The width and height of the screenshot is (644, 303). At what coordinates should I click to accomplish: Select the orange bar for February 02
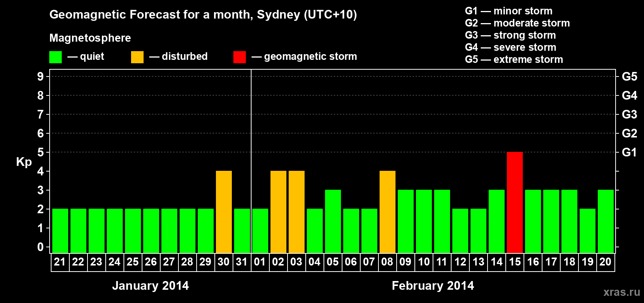[278, 212]
